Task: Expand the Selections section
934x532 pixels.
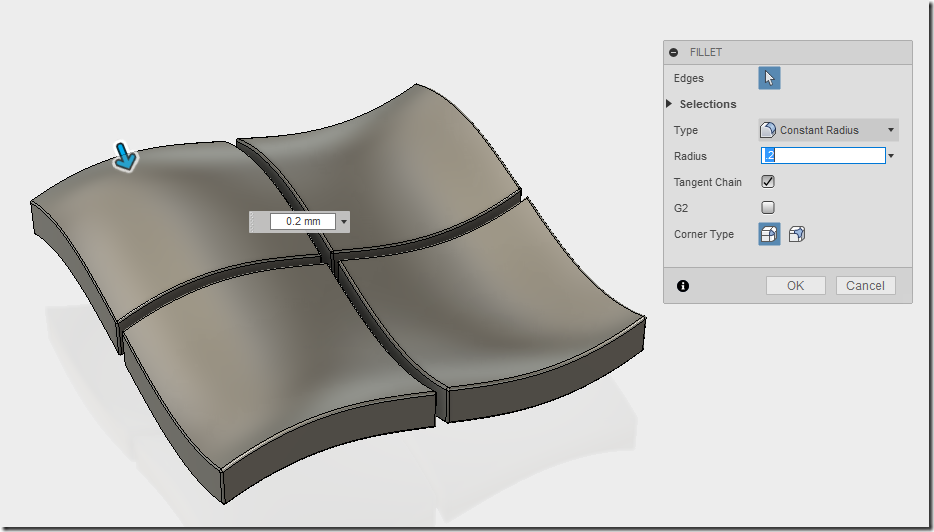Action: 669,104
